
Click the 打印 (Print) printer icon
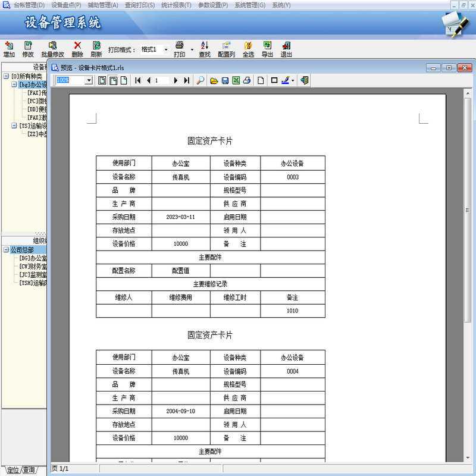click(180, 49)
